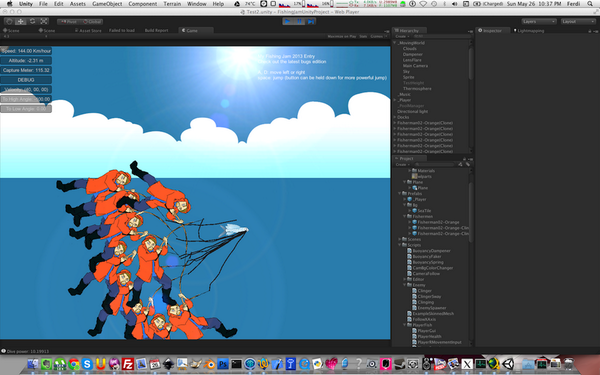Open the Layout dropdown
This screenshot has width=600, height=375.
click(578, 21)
